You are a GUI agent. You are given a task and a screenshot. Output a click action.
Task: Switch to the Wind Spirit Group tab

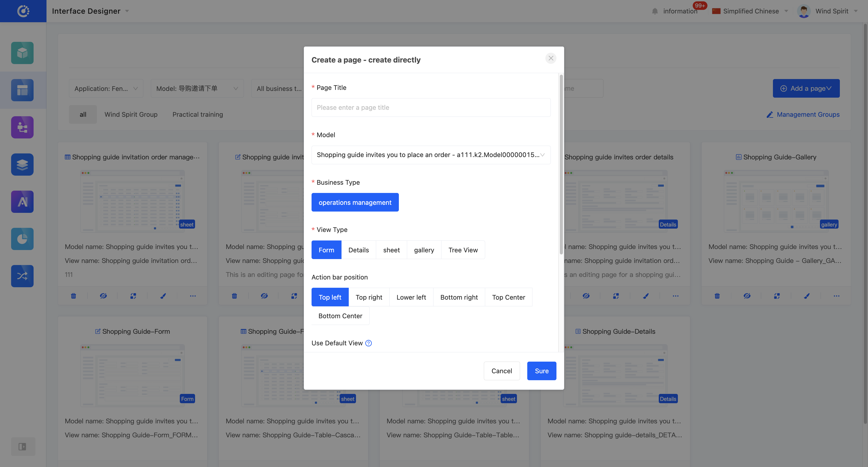pos(131,114)
